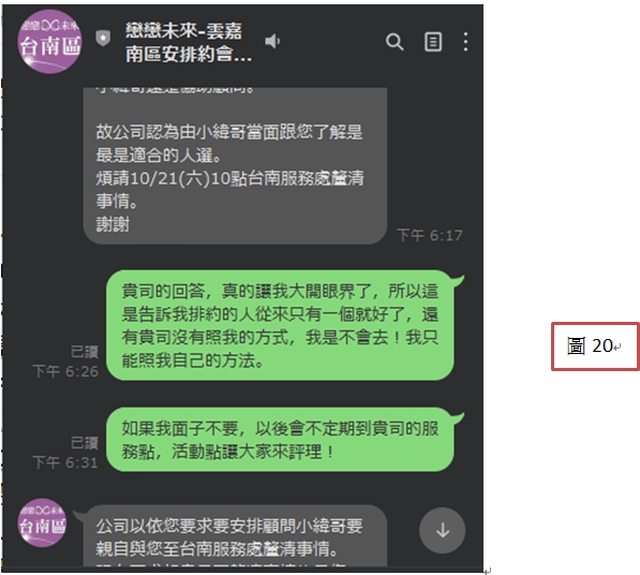This screenshot has height=575, width=640.
Task: Select the chat title 戀戀未來-雲嘉南區安排約會
Action: coord(188,42)
